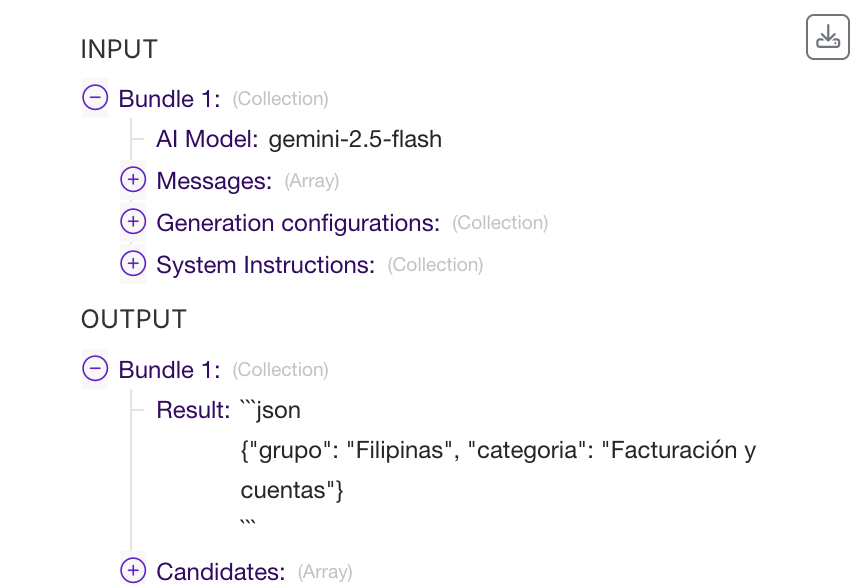Click the Result label in OUTPUT
Viewport: 864px width, 584px height.
click(194, 410)
